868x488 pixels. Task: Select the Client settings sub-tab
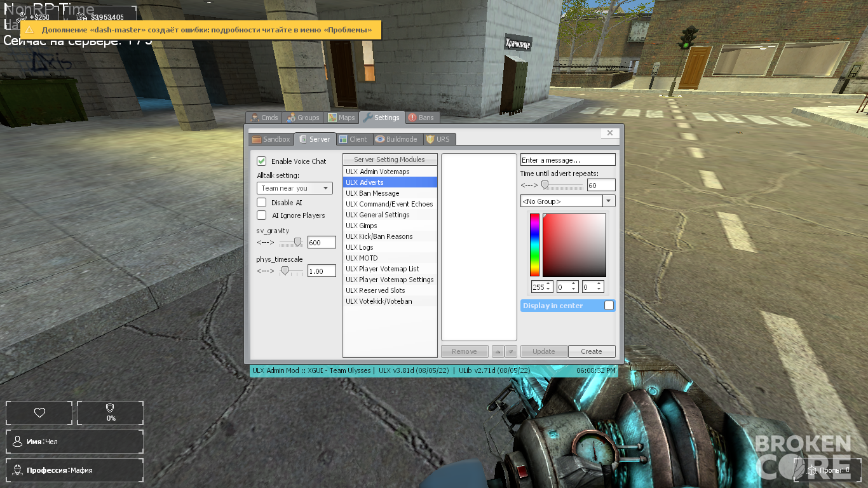coord(353,139)
